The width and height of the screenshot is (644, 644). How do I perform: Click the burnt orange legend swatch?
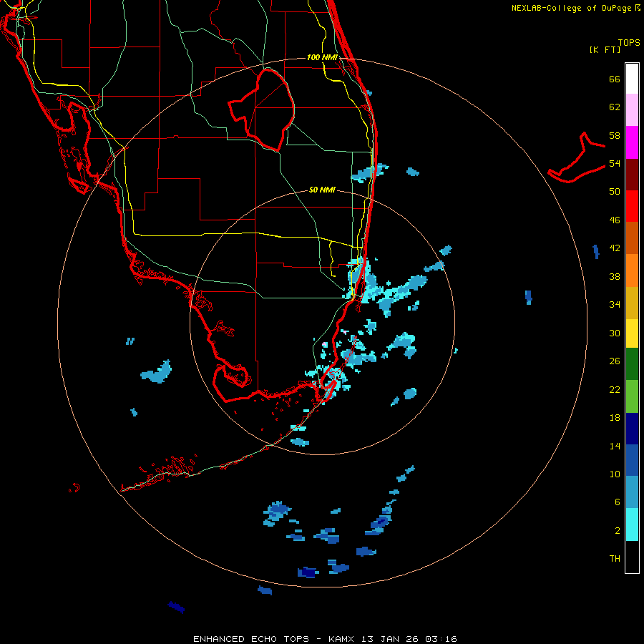click(x=632, y=238)
